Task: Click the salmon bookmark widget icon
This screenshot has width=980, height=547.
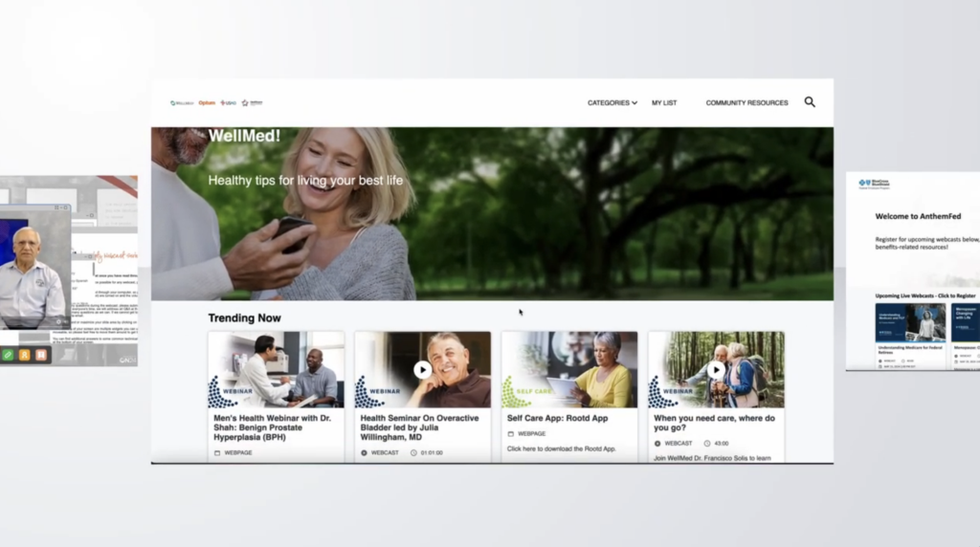Action: [x=40, y=355]
